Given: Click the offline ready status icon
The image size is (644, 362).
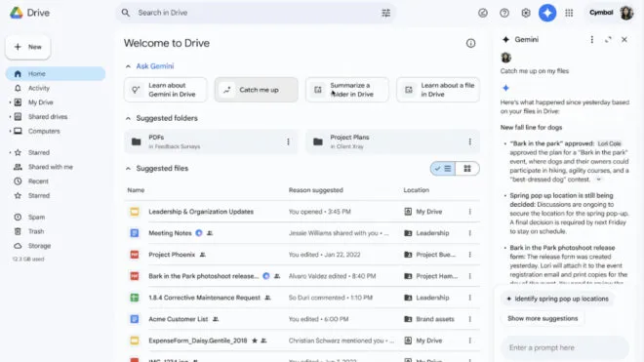Looking at the screenshot, I should (483, 13).
